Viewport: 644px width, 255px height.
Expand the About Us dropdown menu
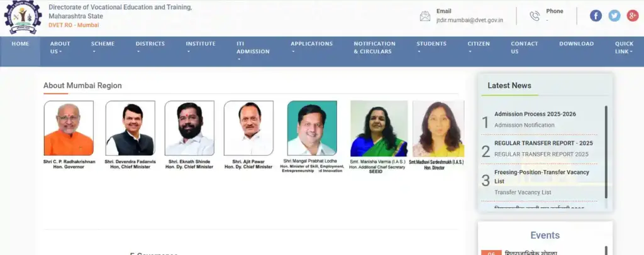[x=60, y=48]
